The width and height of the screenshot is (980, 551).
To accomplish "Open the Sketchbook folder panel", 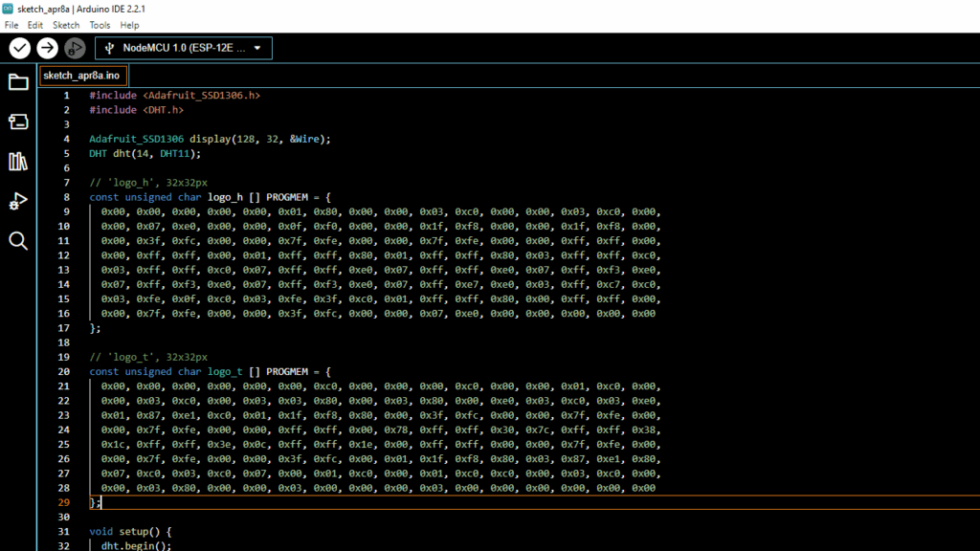I will pyautogui.click(x=18, y=82).
